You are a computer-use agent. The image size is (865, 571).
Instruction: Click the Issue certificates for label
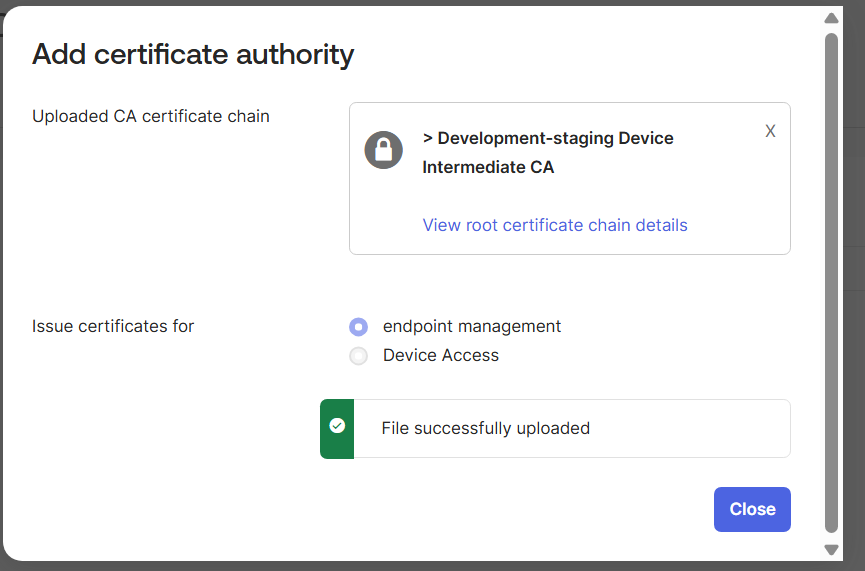113,326
